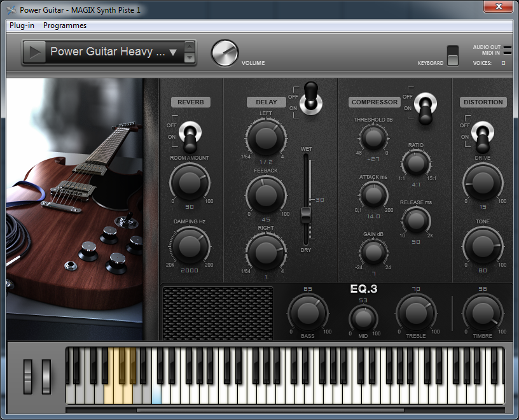Switch the COMPRESSOR to OFF
The image size is (519, 420).
coord(424,102)
